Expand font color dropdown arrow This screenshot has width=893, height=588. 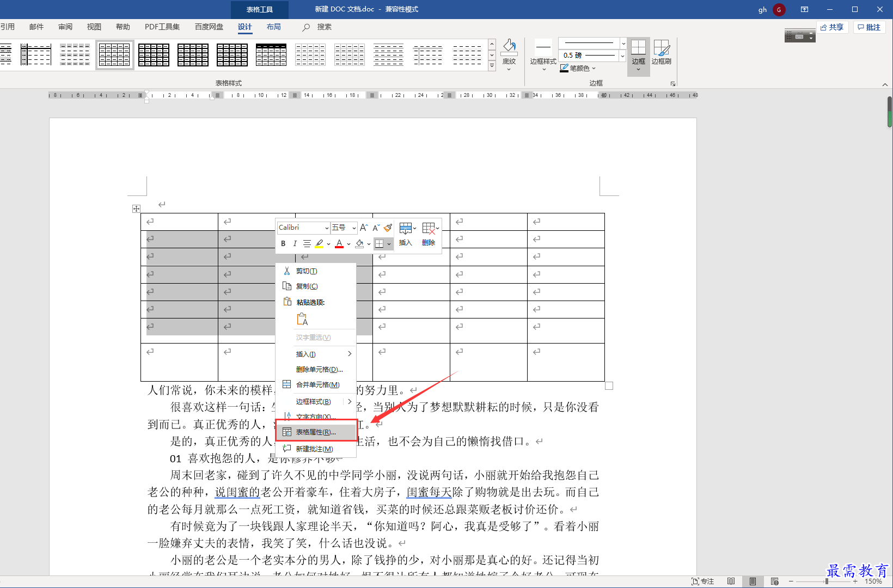[x=348, y=244]
